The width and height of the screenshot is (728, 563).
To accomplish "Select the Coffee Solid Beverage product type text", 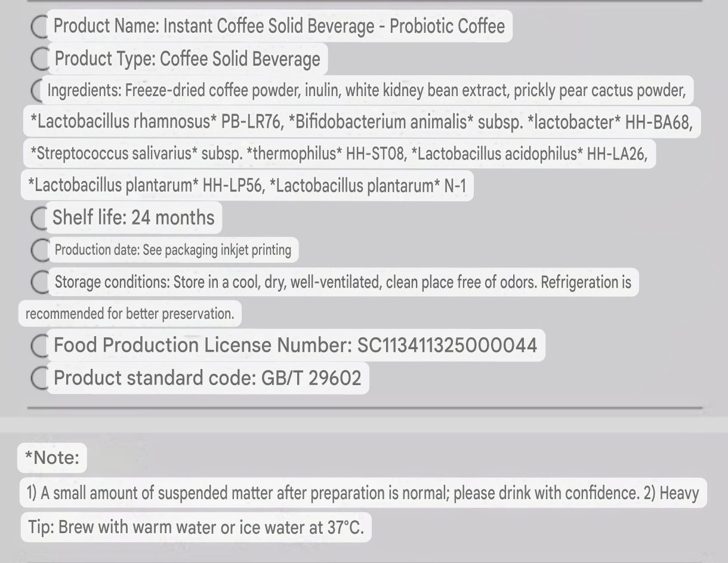I will pos(187,59).
